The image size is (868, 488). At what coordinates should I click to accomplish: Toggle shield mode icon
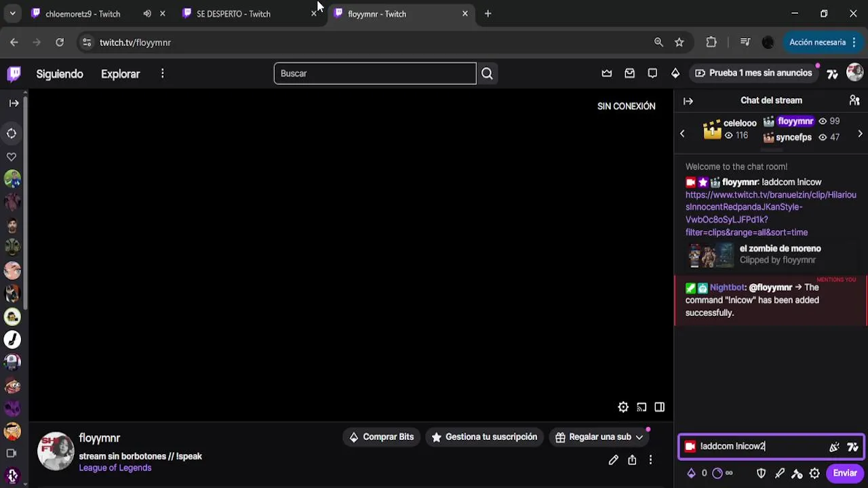click(761, 473)
